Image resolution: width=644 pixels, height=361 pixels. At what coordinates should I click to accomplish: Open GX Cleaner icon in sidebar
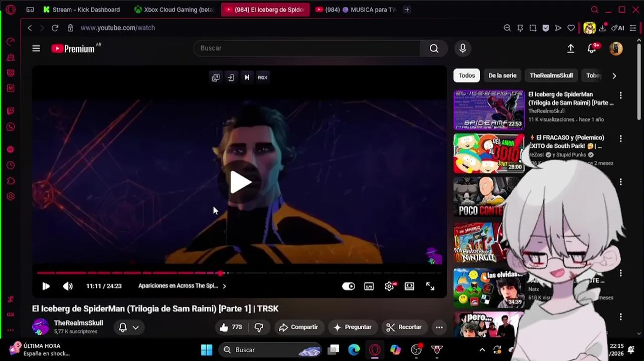click(11, 57)
